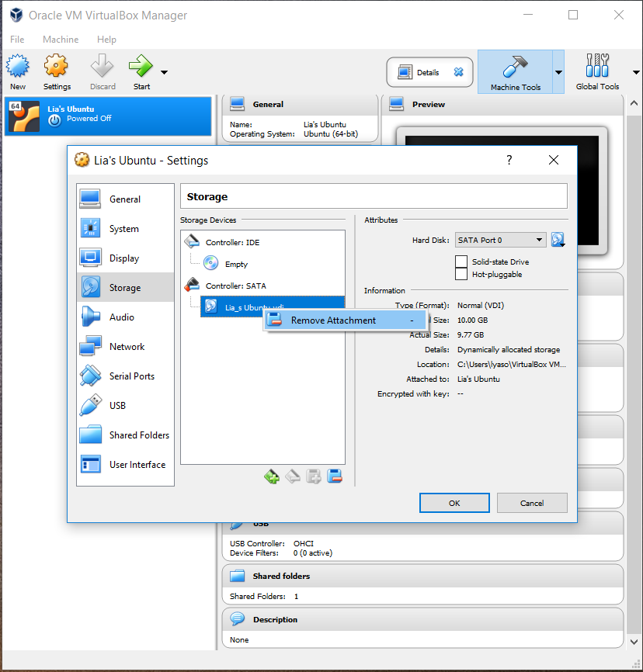
Task: Open the hard disk selection icon beside SATA Port
Action: (558, 240)
